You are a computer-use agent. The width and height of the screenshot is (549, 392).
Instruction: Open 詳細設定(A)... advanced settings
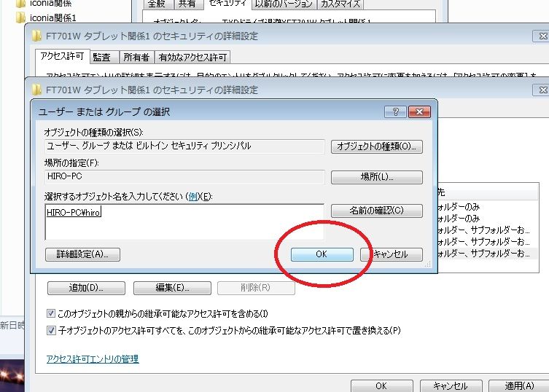(82, 254)
